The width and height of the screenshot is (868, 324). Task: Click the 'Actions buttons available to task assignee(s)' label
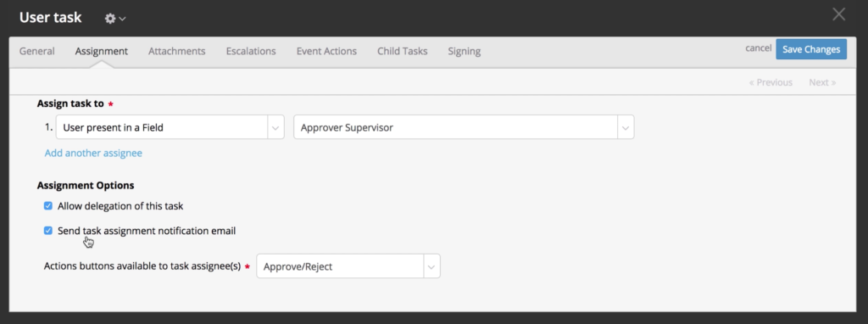[x=142, y=265]
